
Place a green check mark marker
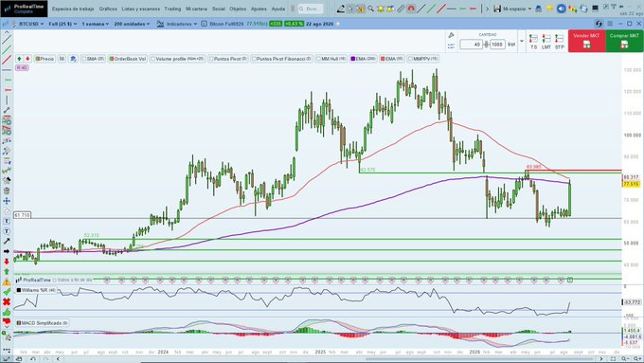click(x=7, y=292)
